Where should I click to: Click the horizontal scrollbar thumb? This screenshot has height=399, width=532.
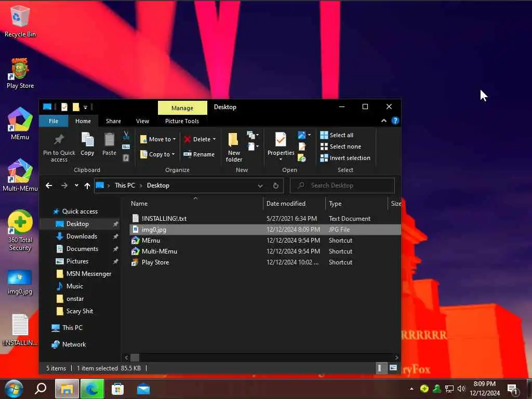135,357
